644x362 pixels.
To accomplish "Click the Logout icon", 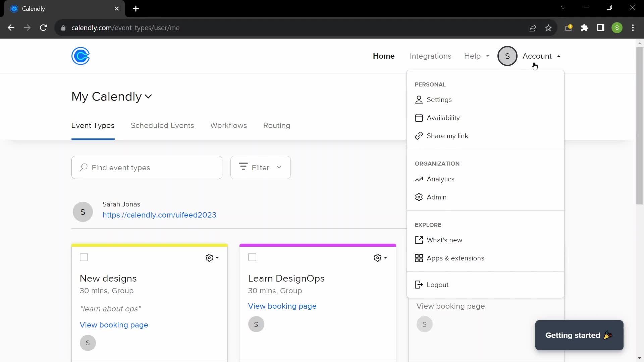I will coord(419,284).
